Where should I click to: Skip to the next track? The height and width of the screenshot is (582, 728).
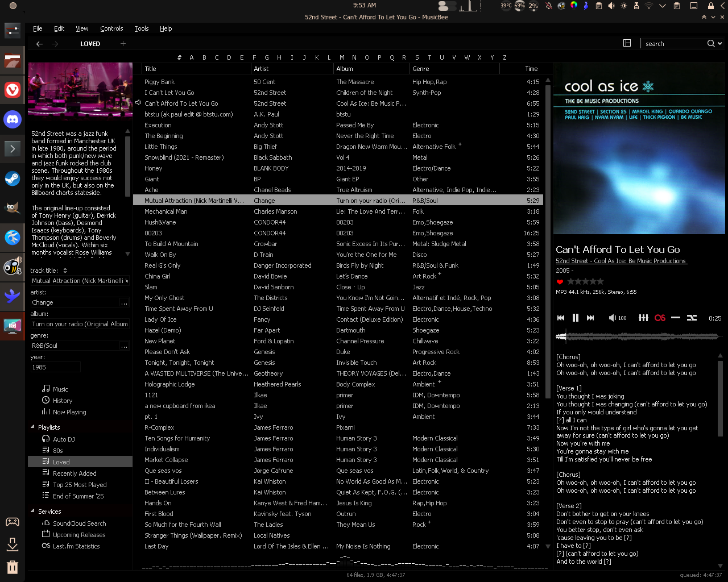pyautogui.click(x=590, y=318)
